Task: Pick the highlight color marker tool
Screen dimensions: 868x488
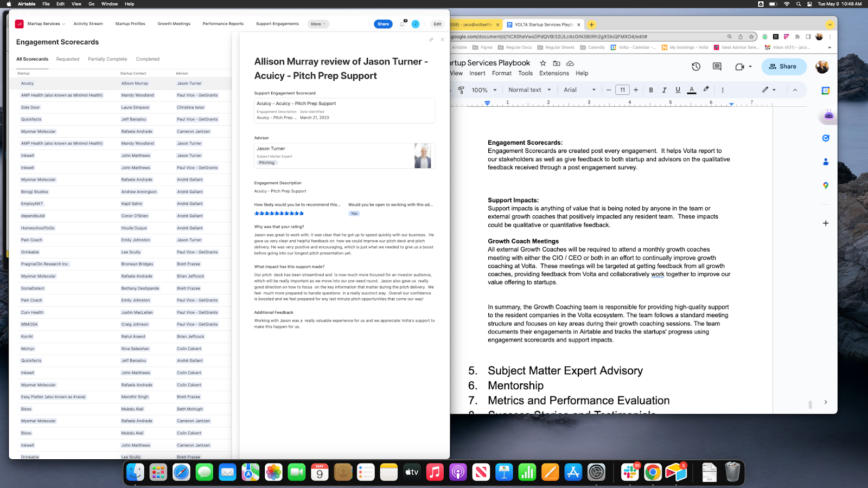Action: click(706, 89)
